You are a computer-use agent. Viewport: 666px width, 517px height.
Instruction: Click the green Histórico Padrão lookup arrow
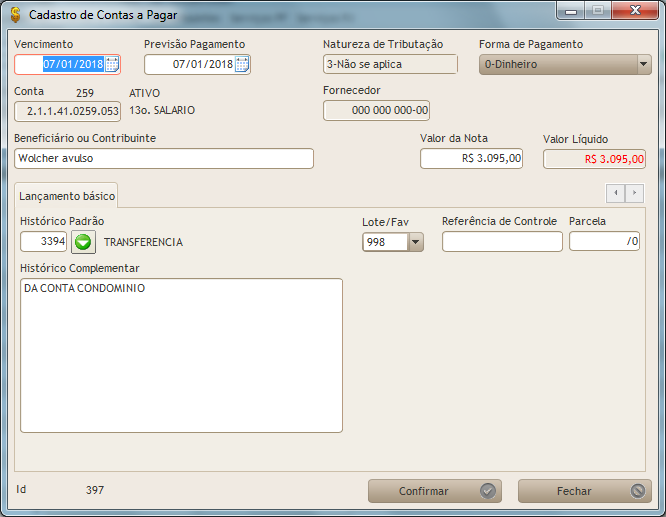[x=83, y=242]
